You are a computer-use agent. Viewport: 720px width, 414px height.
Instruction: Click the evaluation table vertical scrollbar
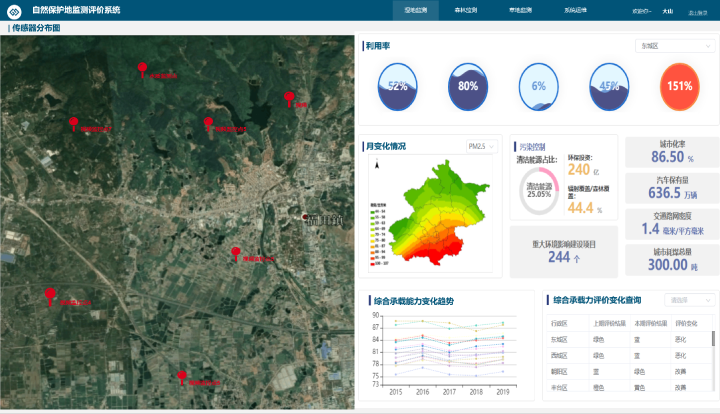(x=714, y=340)
